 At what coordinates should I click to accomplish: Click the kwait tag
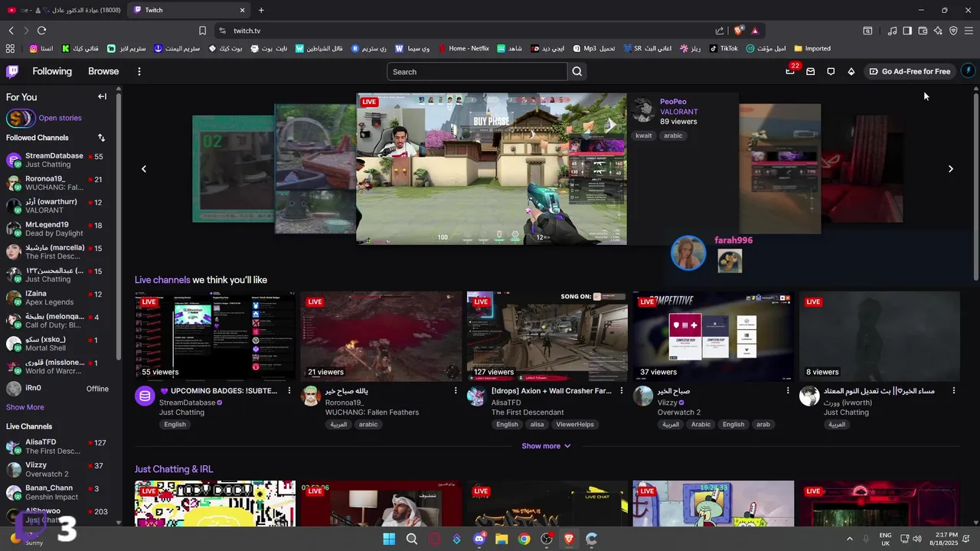644,135
